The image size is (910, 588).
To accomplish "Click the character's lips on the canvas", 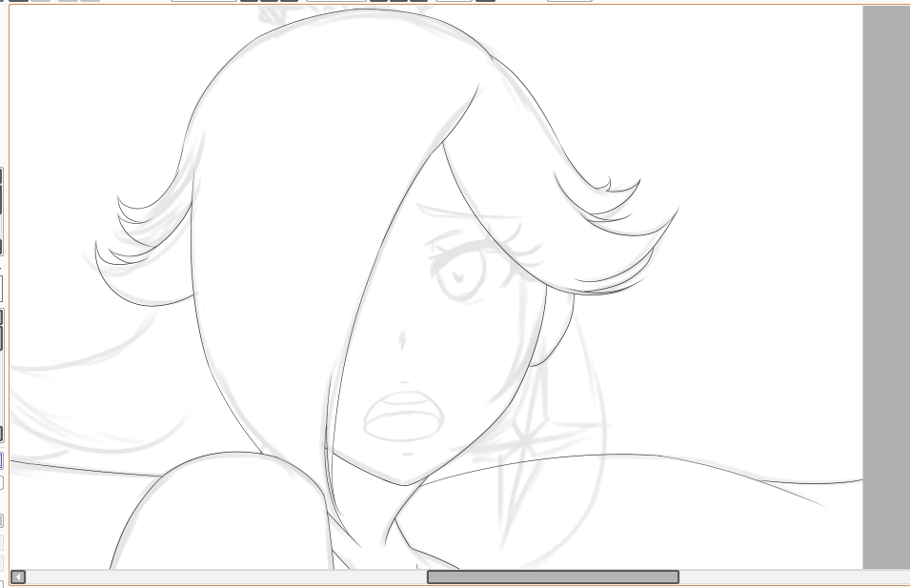I will (403, 416).
